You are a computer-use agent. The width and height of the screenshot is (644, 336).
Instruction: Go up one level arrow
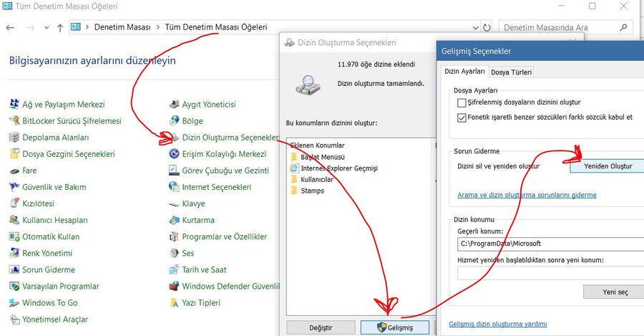60,27
